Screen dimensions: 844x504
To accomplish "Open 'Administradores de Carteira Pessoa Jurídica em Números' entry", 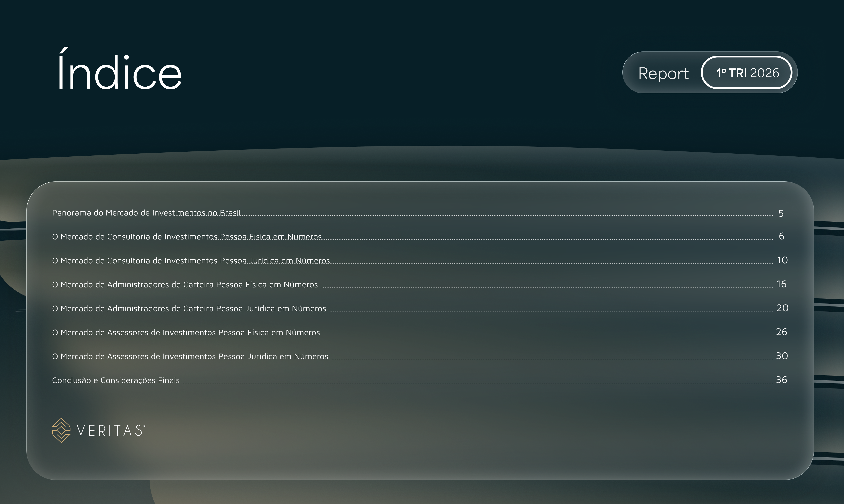I will tap(189, 308).
